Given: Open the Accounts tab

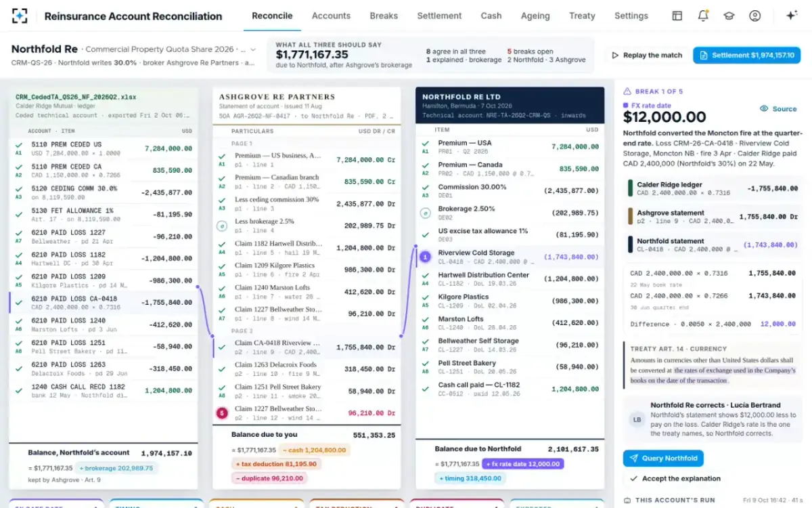Looking at the screenshot, I should click(x=331, y=16).
